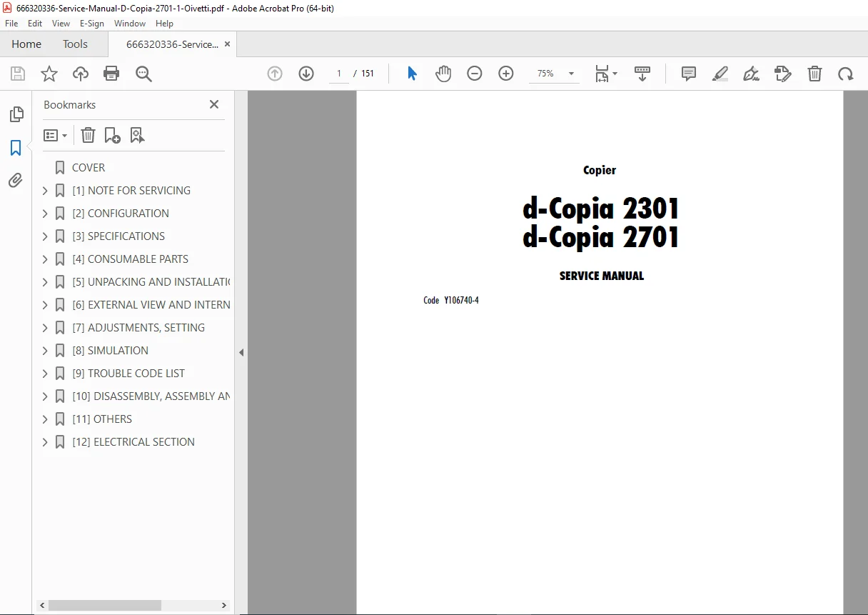
Task: Expand [4] CONSUMABLE PARTS bookmark
Action: pyautogui.click(x=45, y=259)
